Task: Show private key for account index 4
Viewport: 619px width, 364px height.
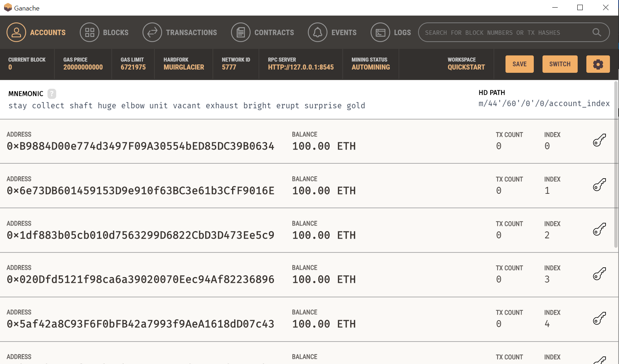Action: pos(599,318)
